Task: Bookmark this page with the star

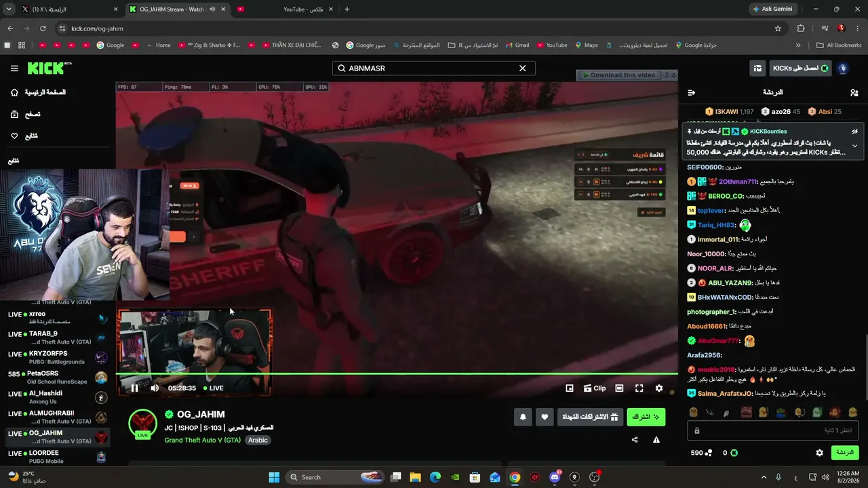Action: coord(778,28)
